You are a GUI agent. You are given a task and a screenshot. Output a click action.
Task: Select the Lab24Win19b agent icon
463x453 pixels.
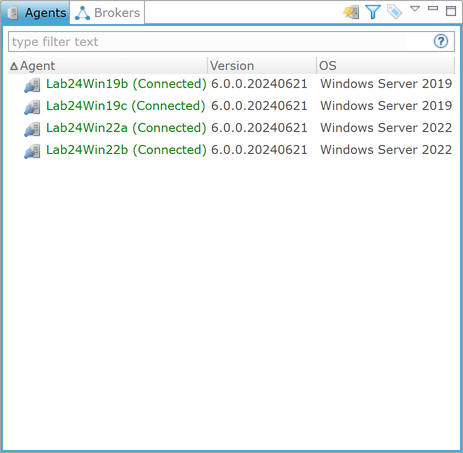coord(32,85)
